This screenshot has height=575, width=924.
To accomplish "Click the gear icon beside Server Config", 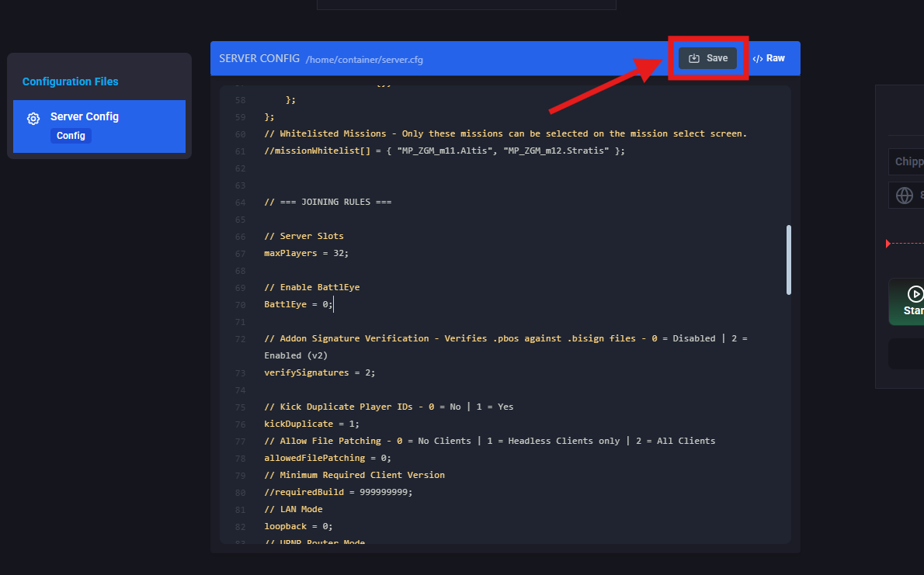I will click(33, 119).
